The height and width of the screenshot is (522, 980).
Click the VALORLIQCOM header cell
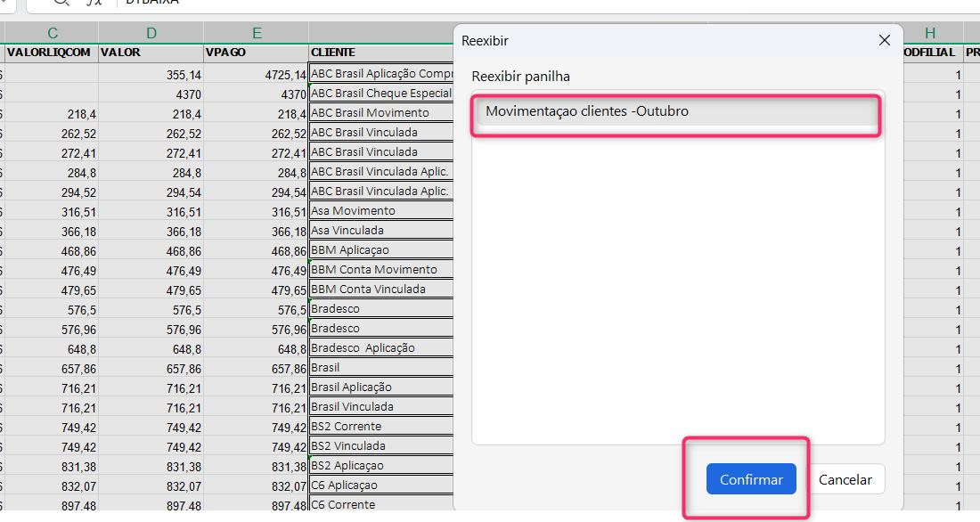point(52,53)
